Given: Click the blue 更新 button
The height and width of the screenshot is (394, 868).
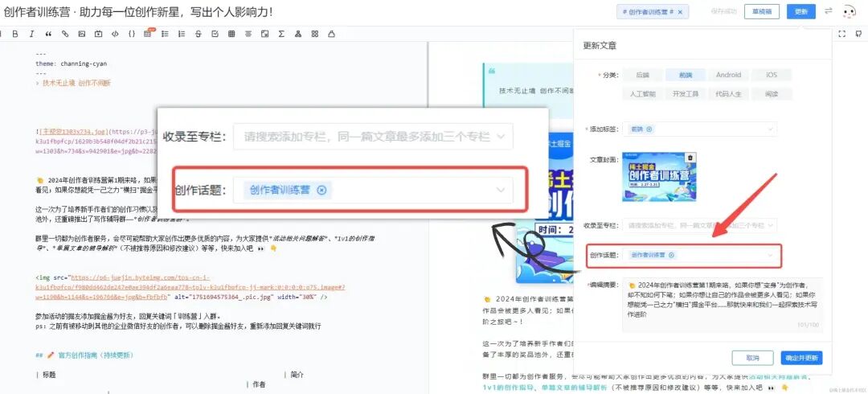Looking at the screenshot, I should (801, 11).
